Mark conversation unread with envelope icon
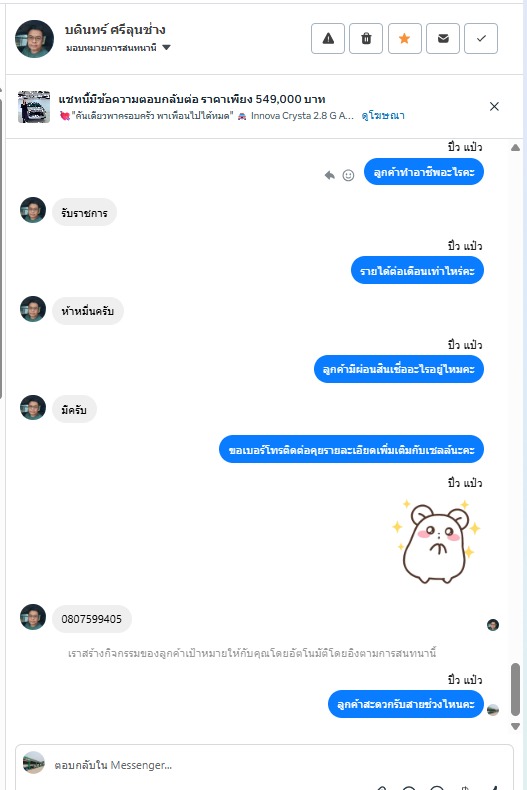This screenshot has height=790, width=527. pos(443,38)
